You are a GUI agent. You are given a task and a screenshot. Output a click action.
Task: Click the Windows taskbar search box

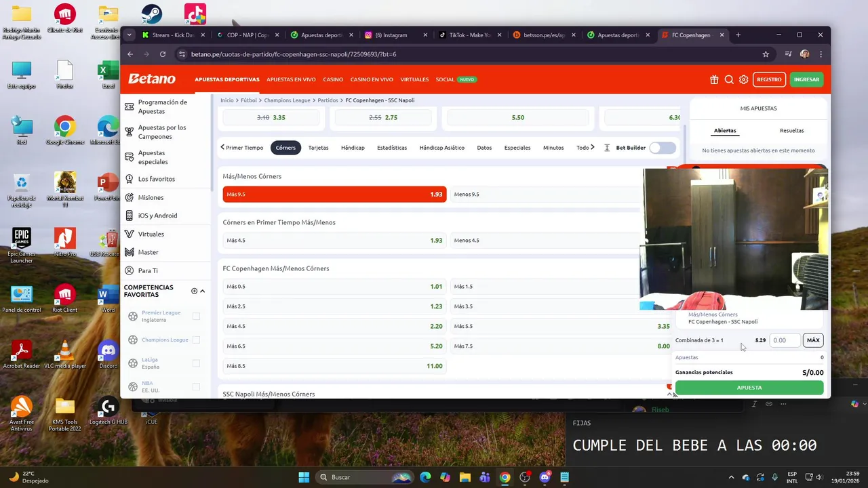coord(366,477)
